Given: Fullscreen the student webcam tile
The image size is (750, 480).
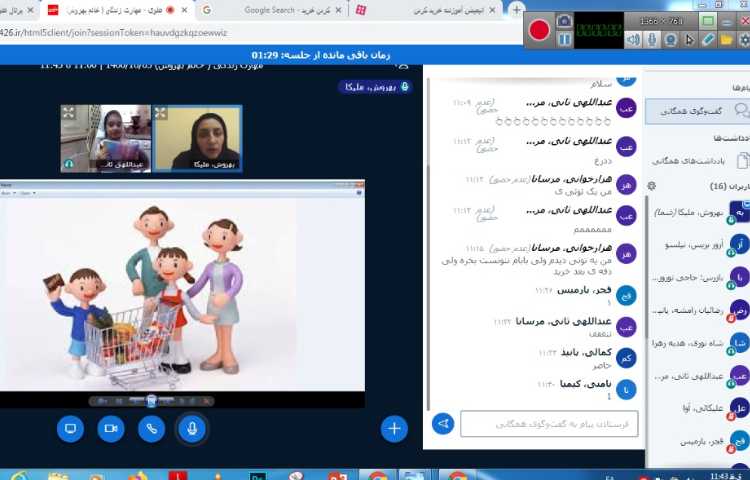Looking at the screenshot, I should pyautogui.click(x=69, y=113).
